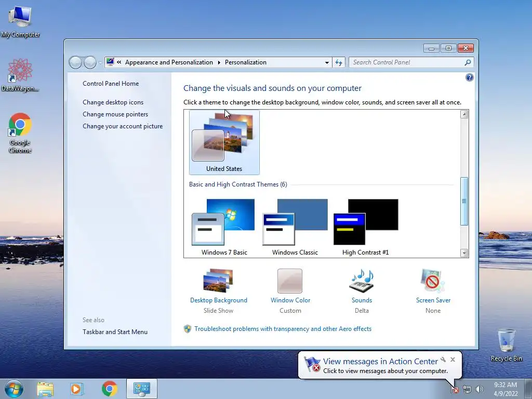Open Chrome from the taskbar
The image size is (532, 399).
coord(109,389)
